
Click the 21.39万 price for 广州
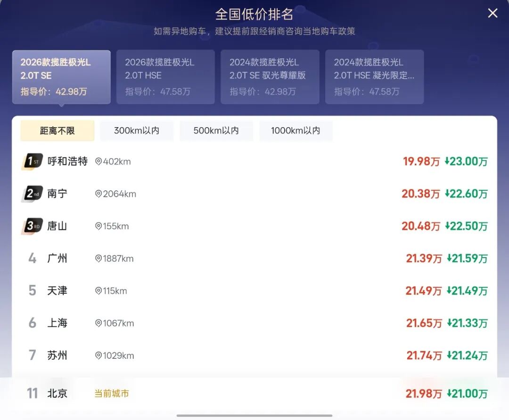click(424, 258)
